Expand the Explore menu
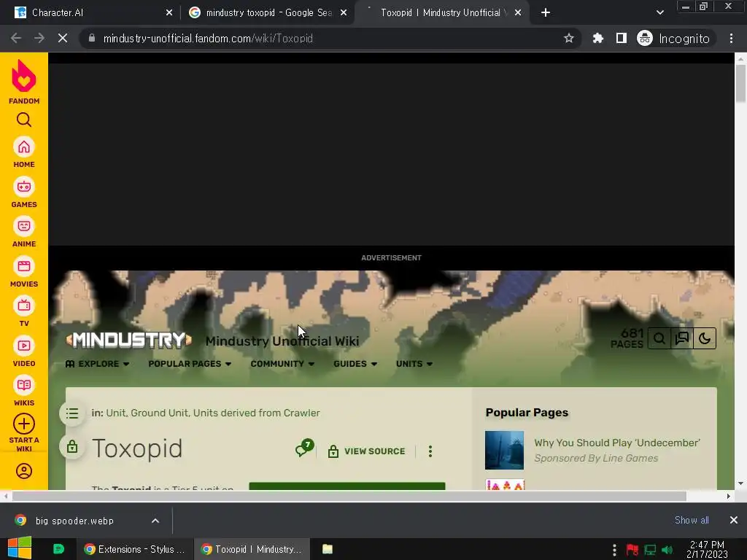The image size is (747, 560). click(97, 364)
